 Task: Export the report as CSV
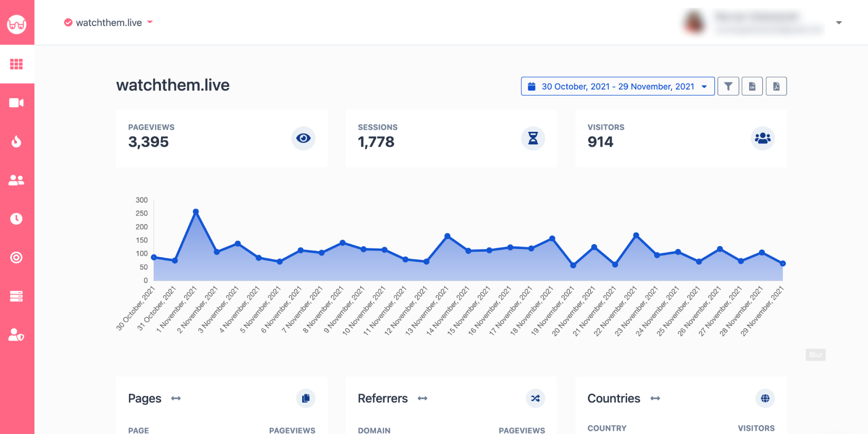click(x=752, y=86)
